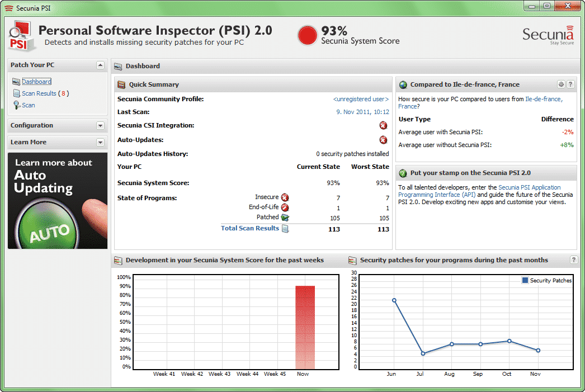This screenshot has width=585, height=392.
Task: Click the Ile-de-france, France location link
Action: (x=480, y=102)
